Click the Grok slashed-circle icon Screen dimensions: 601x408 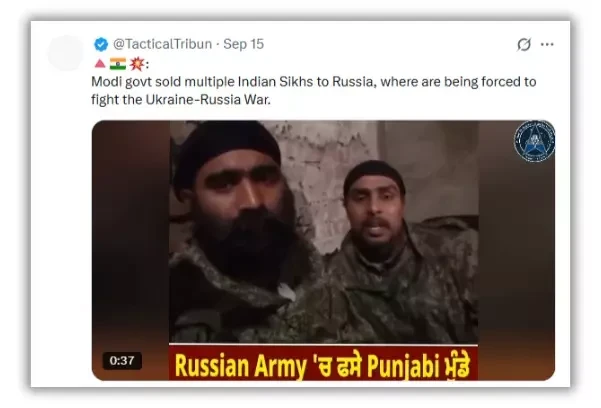coord(524,44)
